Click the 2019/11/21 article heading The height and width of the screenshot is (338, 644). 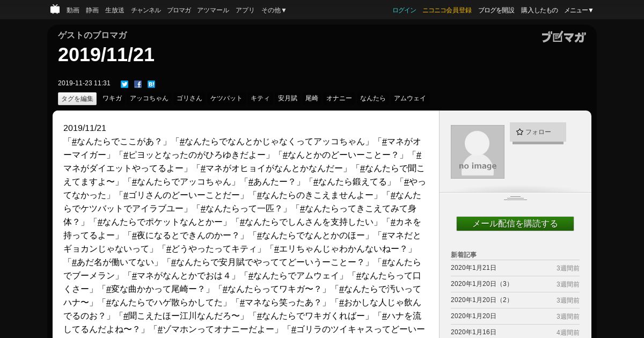pos(106,55)
